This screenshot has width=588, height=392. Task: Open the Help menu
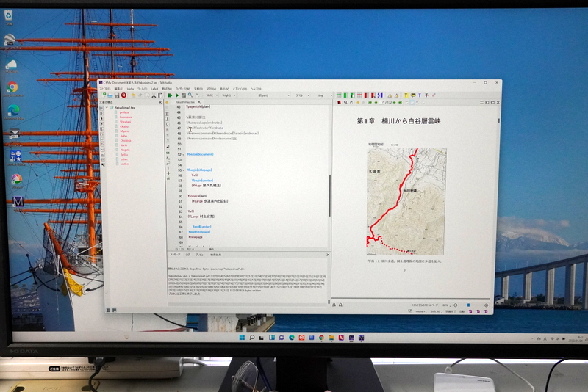256,89
